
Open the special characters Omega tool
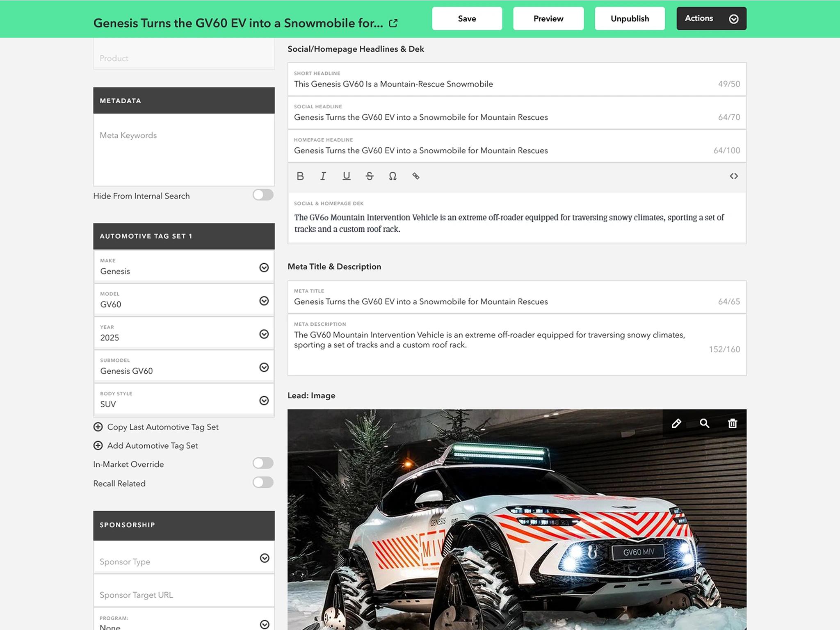[393, 176]
